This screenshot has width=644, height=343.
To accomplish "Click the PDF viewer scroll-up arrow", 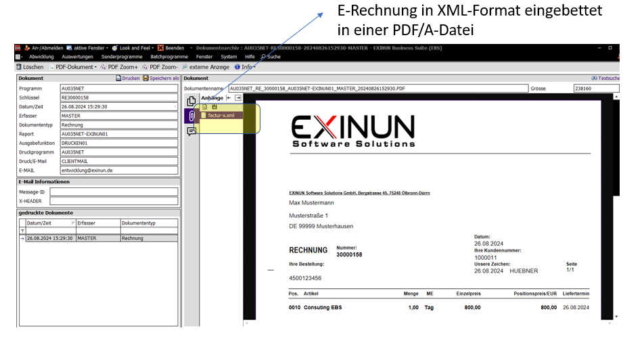I will click(616, 97).
